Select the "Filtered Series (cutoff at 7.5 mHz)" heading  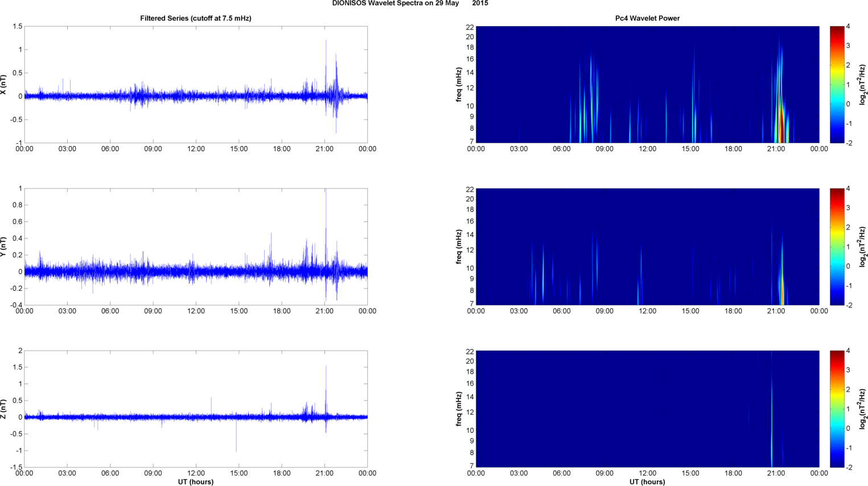pos(196,18)
